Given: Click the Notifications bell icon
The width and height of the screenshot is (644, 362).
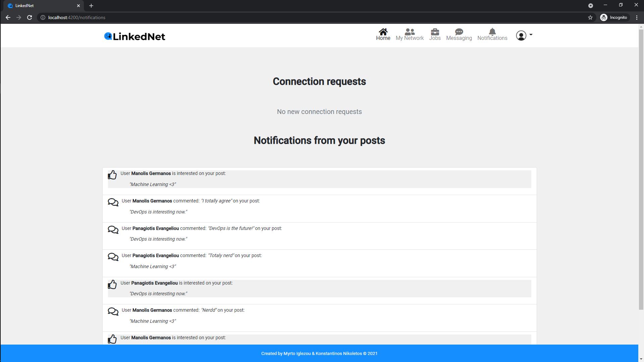Looking at the screenshot, I should (492, 32).
